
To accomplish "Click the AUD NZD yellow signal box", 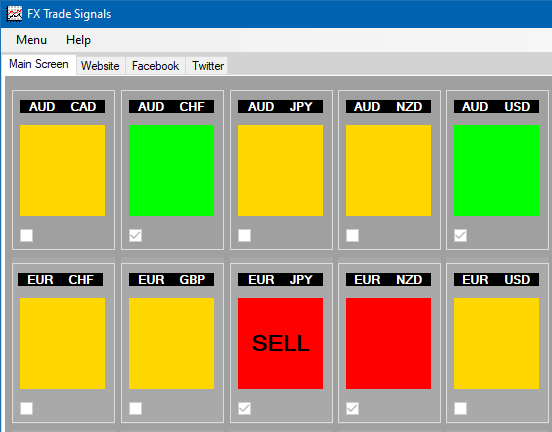I will point(388,170).
